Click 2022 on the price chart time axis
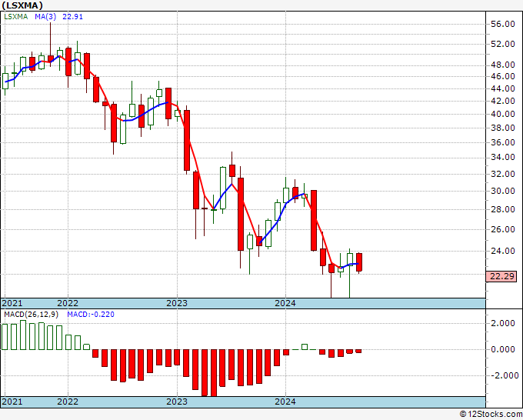The image size is (523, 420). (68, 303)
